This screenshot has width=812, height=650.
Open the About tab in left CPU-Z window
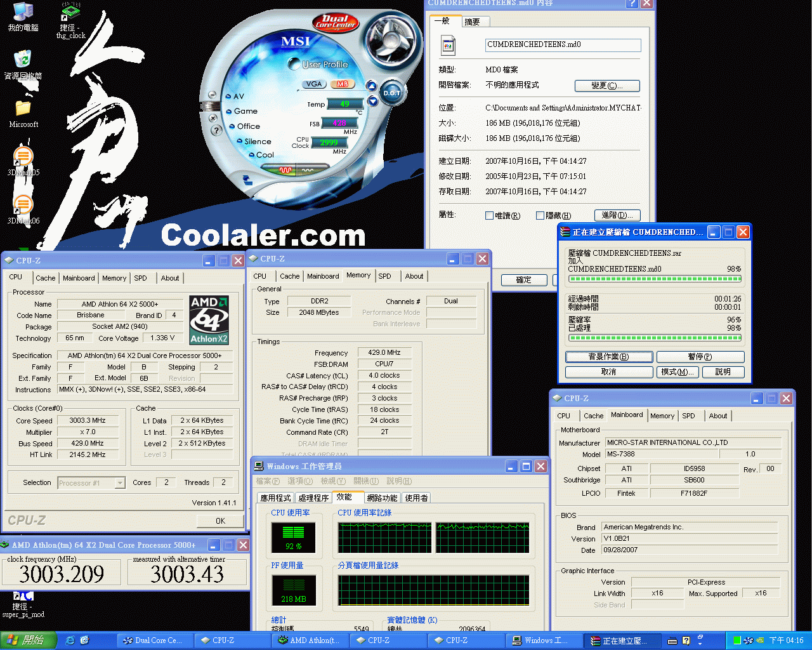point(169,278)
